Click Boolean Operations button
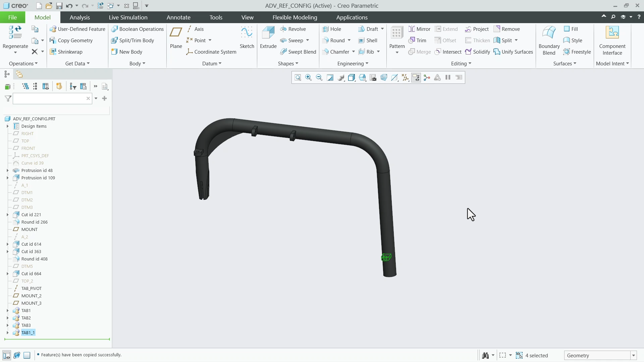 138,29
